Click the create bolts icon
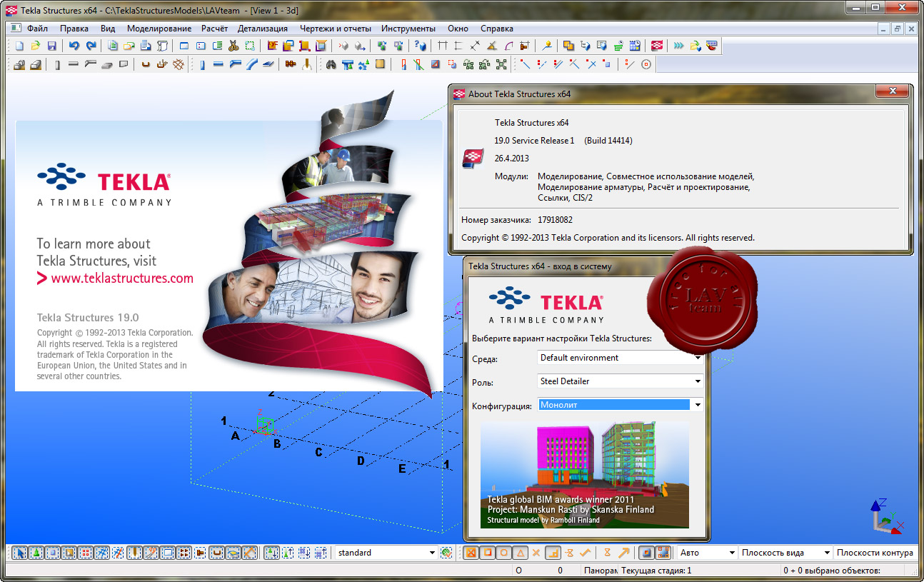 290,64
